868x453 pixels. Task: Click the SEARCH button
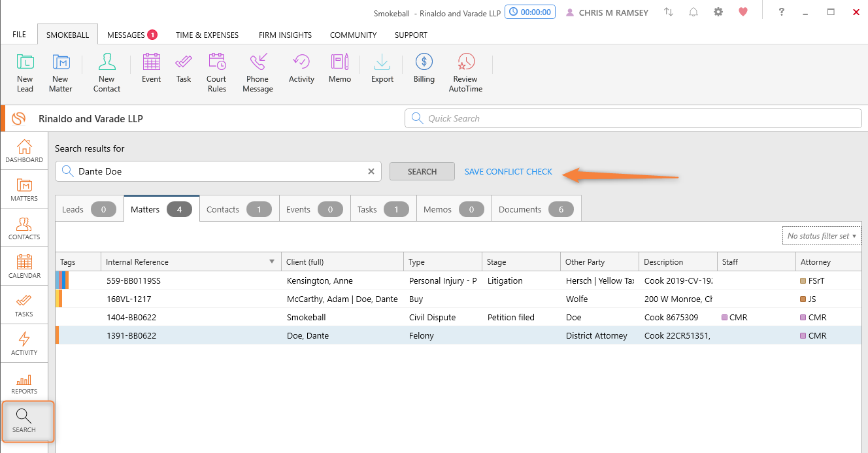point(422,171)
